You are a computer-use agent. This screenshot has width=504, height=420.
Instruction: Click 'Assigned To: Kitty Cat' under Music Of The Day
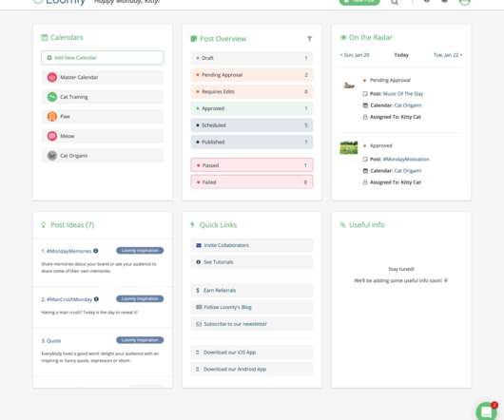(x=396, y=117)
